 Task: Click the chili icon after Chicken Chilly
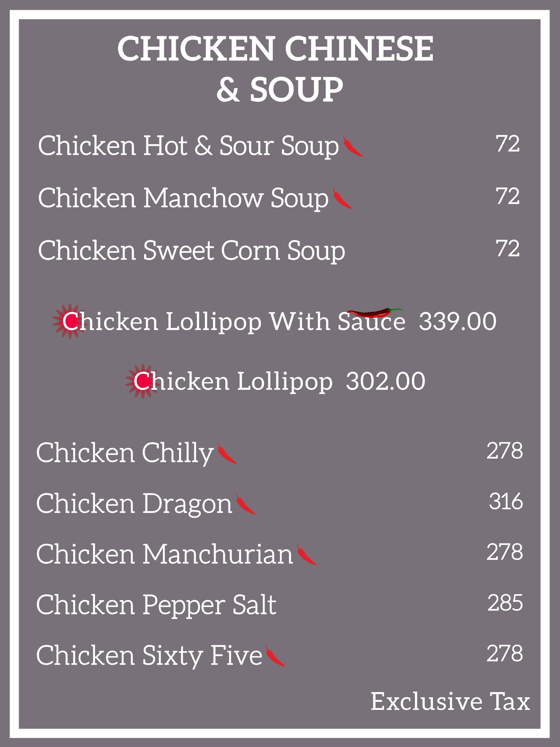pyautogui.click(x=227, y=453)
